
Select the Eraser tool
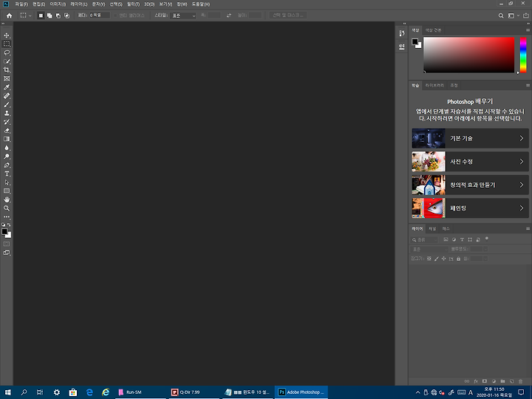pos(7,131)
